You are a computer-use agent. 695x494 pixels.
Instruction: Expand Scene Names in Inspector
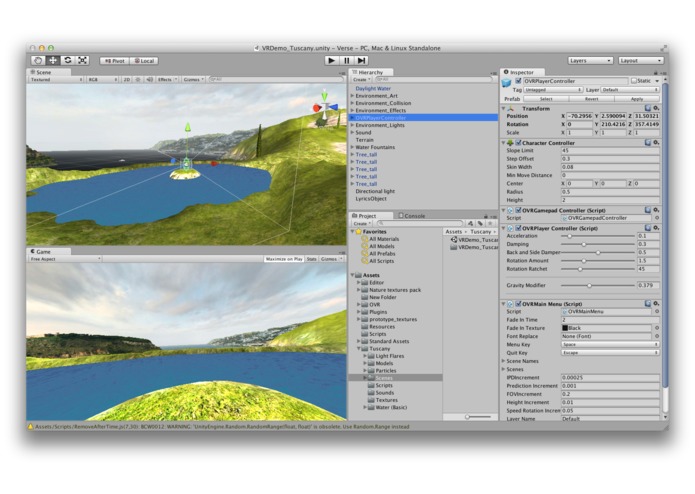(x=504, y=361)
